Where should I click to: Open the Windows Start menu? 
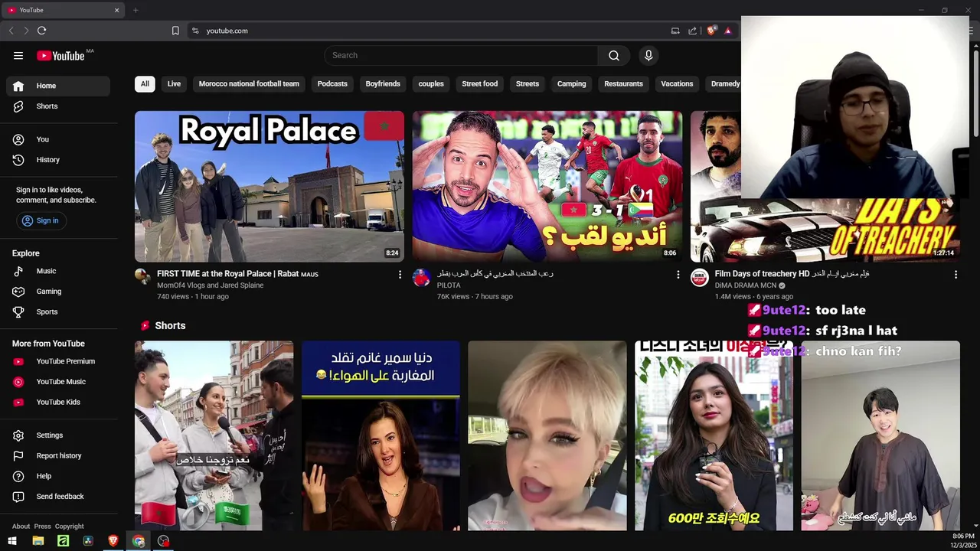[x=12, y=541]
